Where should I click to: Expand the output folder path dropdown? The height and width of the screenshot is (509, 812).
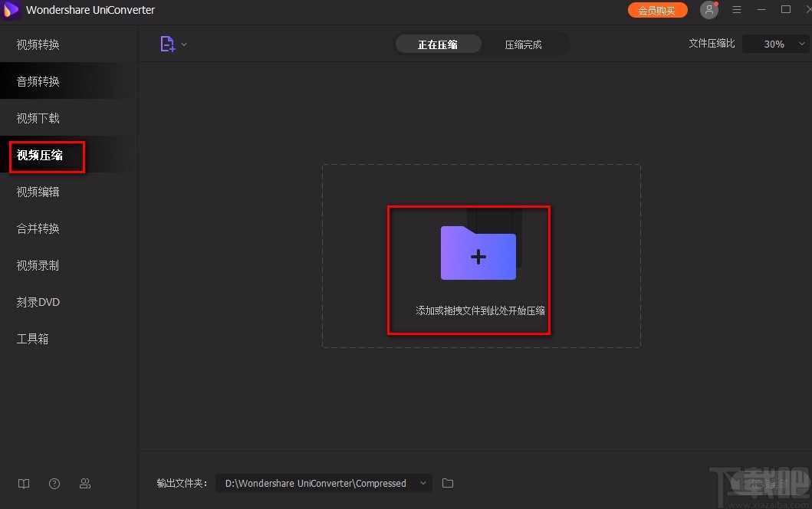click(422, 483)
